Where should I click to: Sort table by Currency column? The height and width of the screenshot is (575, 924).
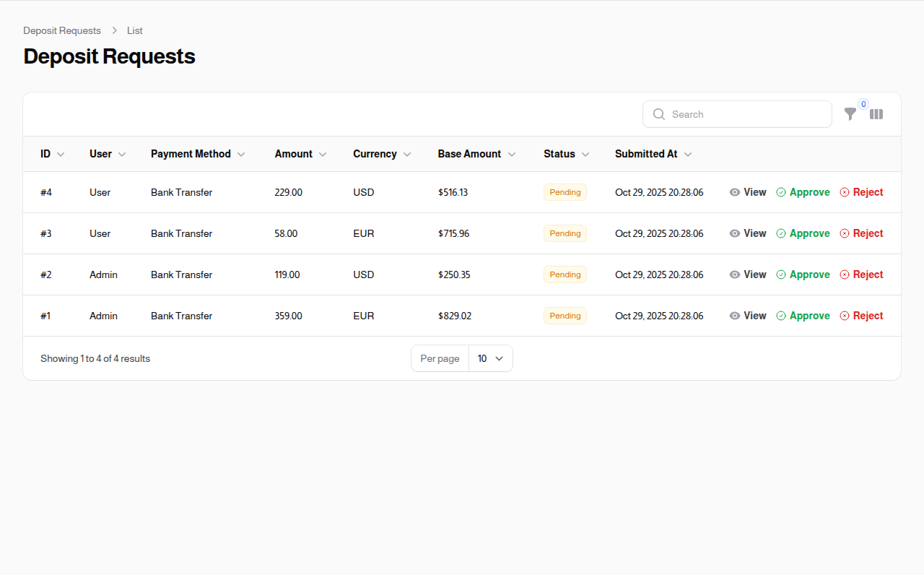pos(382,154)
